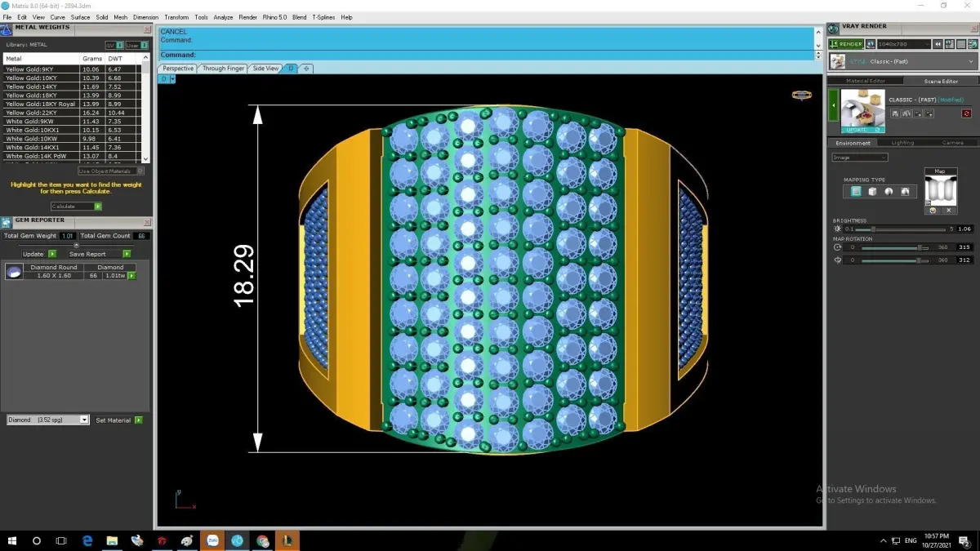The width and height of the screenshot is (980, 551).
Task: Switch to the Side View viewport tab
Action: click(x=265, y=69)
